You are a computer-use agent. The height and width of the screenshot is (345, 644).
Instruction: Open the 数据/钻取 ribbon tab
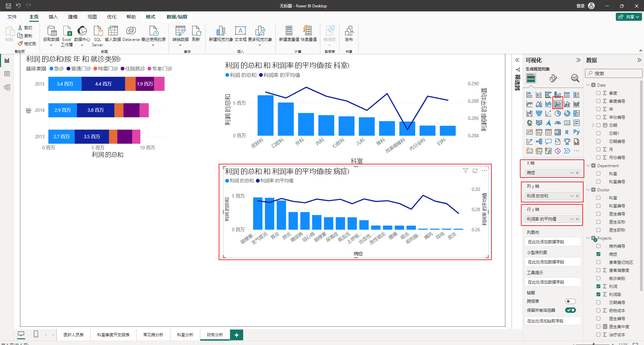pos(177,17)
